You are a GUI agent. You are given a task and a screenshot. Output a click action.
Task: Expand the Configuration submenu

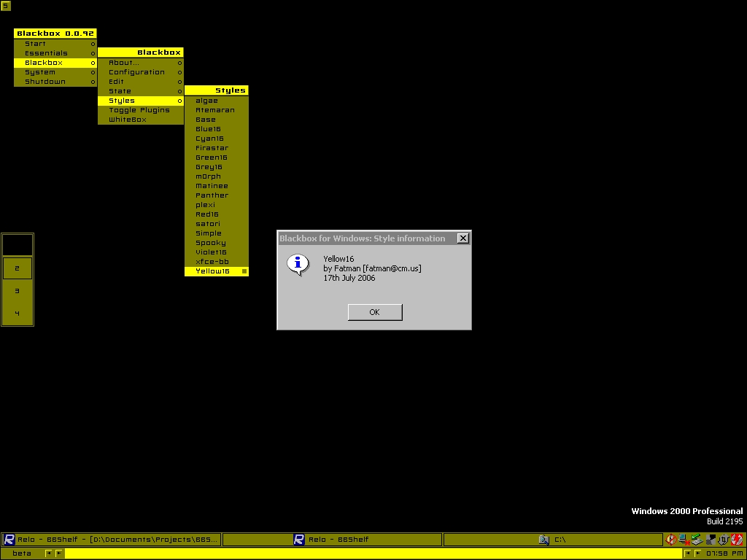coord(141,72)
